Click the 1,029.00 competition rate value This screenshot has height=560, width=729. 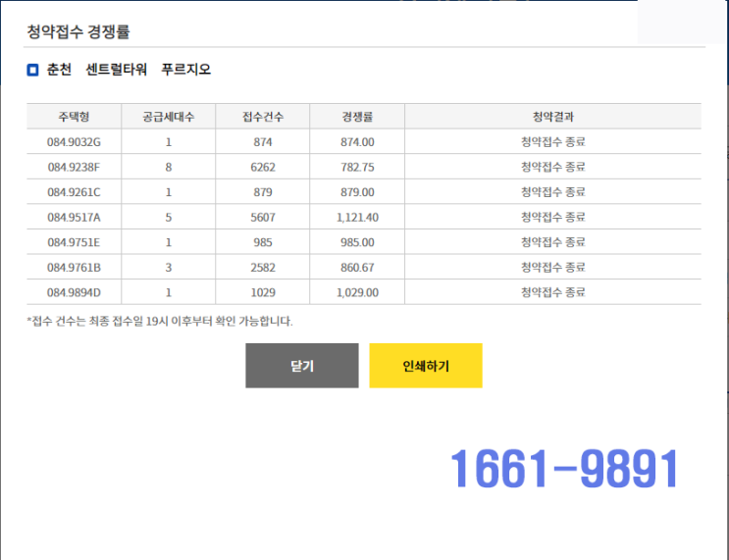357,292
